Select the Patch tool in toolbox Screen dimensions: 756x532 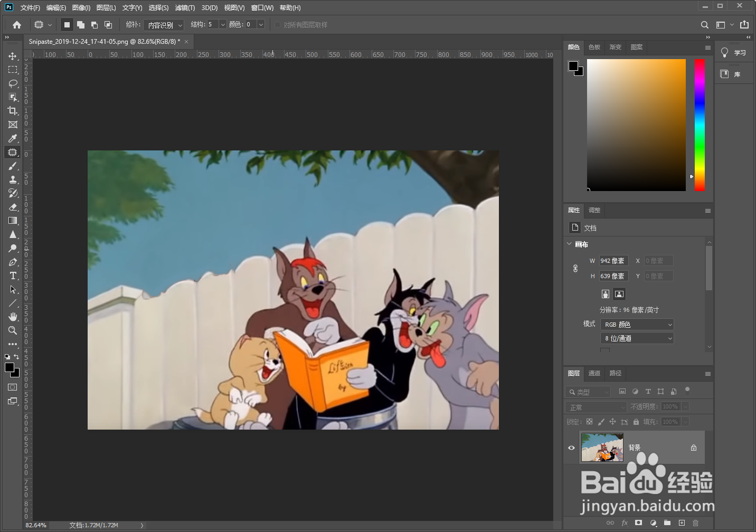[13, 152]
